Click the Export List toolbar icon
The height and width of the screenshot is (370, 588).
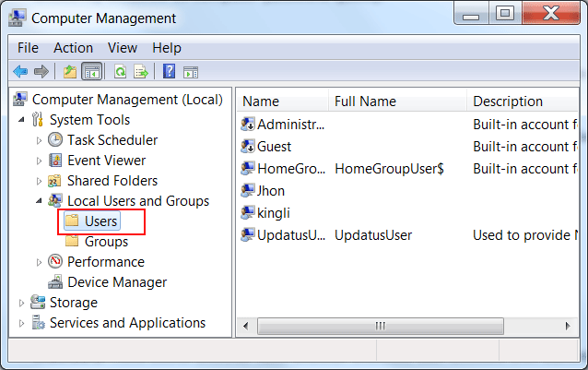click(141, 71)
